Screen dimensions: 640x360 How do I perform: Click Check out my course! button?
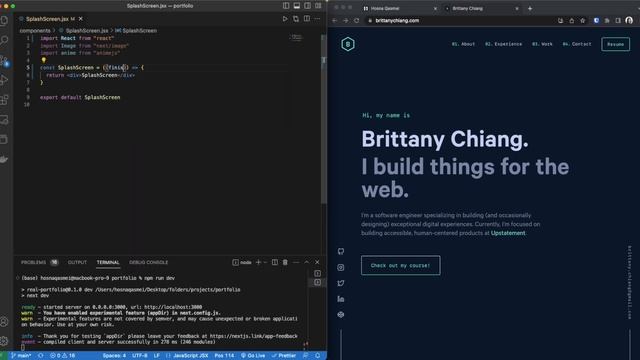point(400,265)
